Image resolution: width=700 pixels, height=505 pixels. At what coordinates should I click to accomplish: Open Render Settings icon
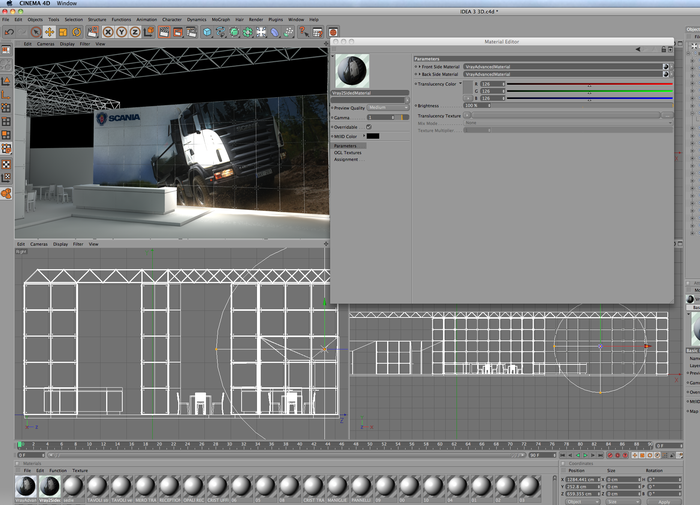coord(192,32)
